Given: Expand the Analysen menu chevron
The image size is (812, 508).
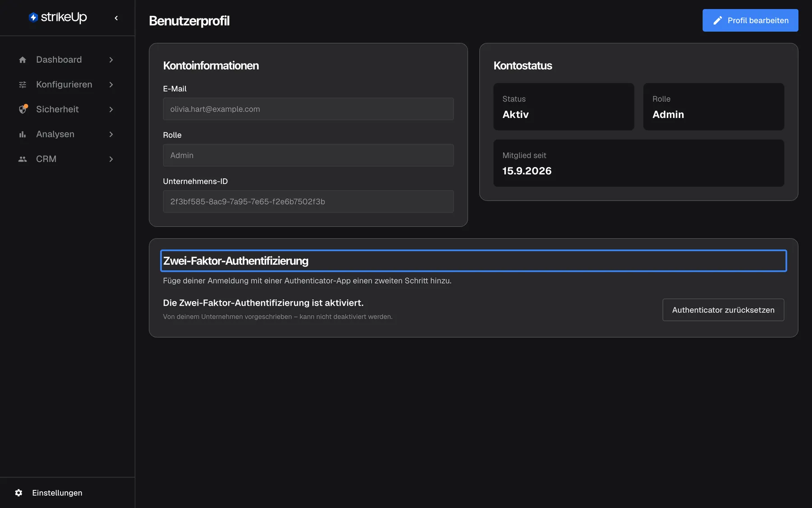Looking at the screenshot, I should [111, 134].
